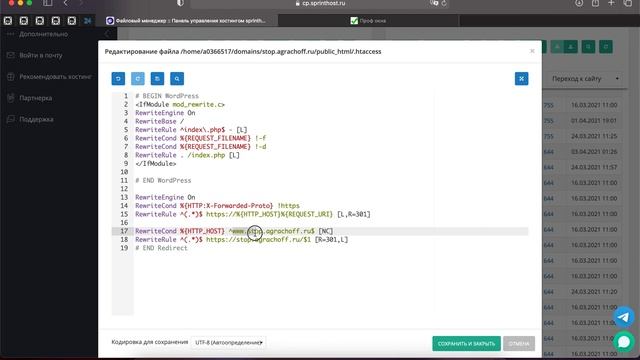Click the cp.sprinthost.ru address bar
The height and width of the screenshot is (360, 640).
(x=320, y=3)
